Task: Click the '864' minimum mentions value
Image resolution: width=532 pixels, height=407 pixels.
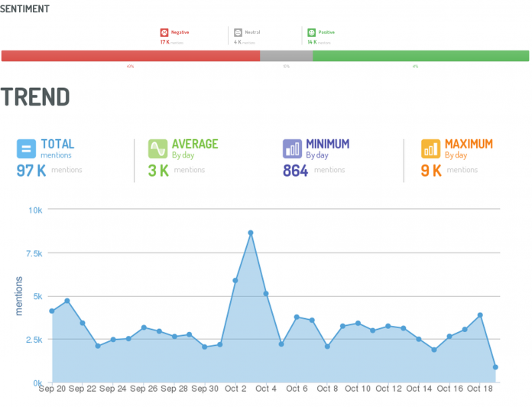Action: 296,171
